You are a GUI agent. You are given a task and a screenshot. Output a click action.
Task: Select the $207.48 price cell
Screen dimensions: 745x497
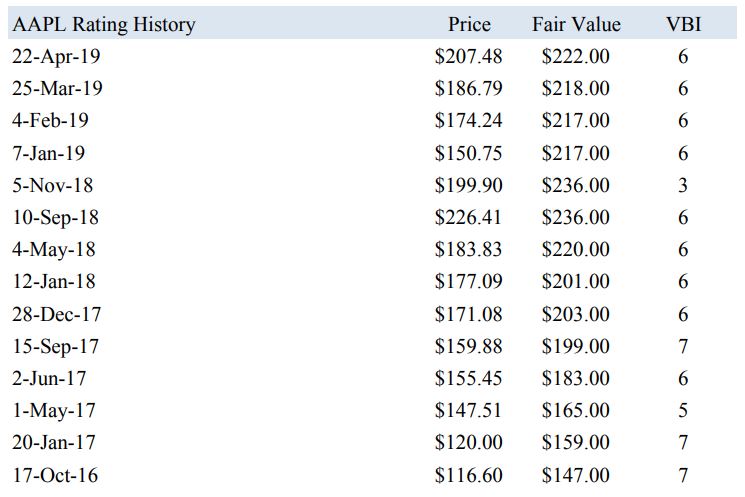click(469, 56)
